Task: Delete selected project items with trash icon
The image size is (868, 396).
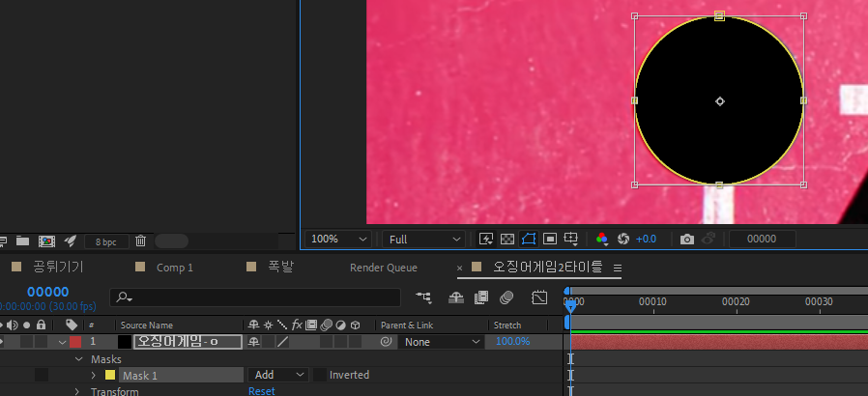Action: [140, 240]
